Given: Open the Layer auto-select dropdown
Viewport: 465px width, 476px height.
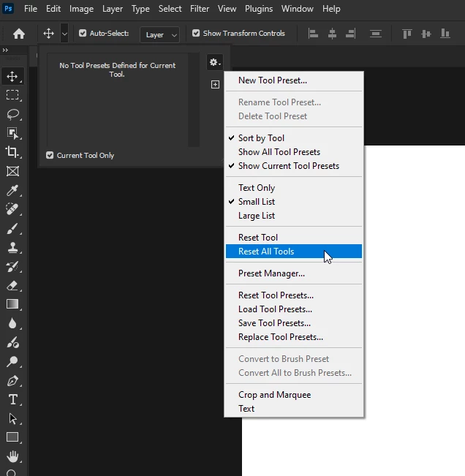Looking at the screenshot, I should 159,34.
